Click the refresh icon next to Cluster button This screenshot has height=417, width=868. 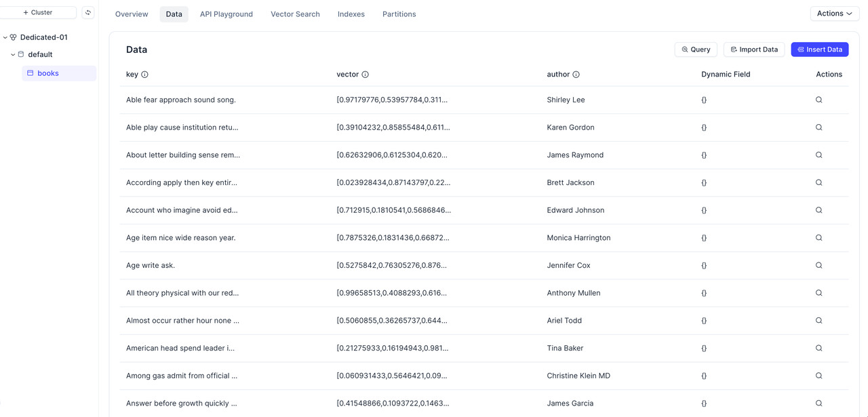coord(88,13)
